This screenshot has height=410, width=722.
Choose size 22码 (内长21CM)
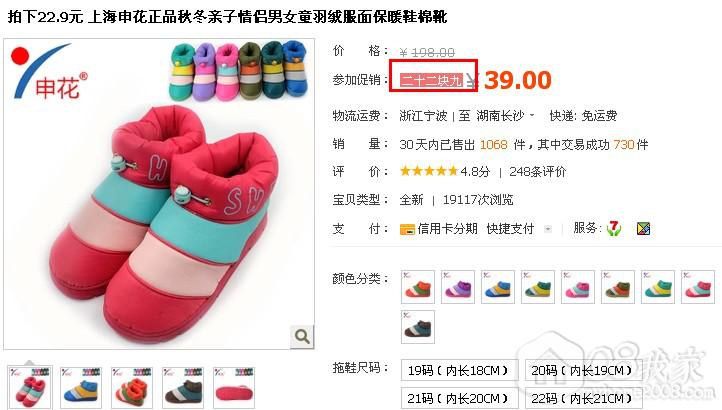(583, 398)
